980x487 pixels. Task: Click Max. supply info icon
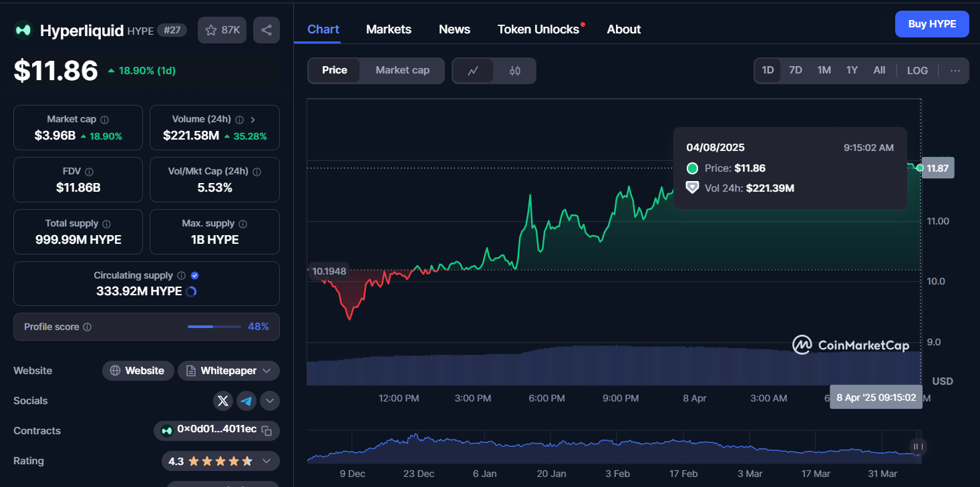tap(242, 224)
